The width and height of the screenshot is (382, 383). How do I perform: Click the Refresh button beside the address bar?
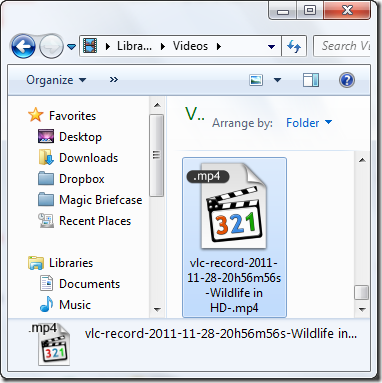(x=294, y=46)
